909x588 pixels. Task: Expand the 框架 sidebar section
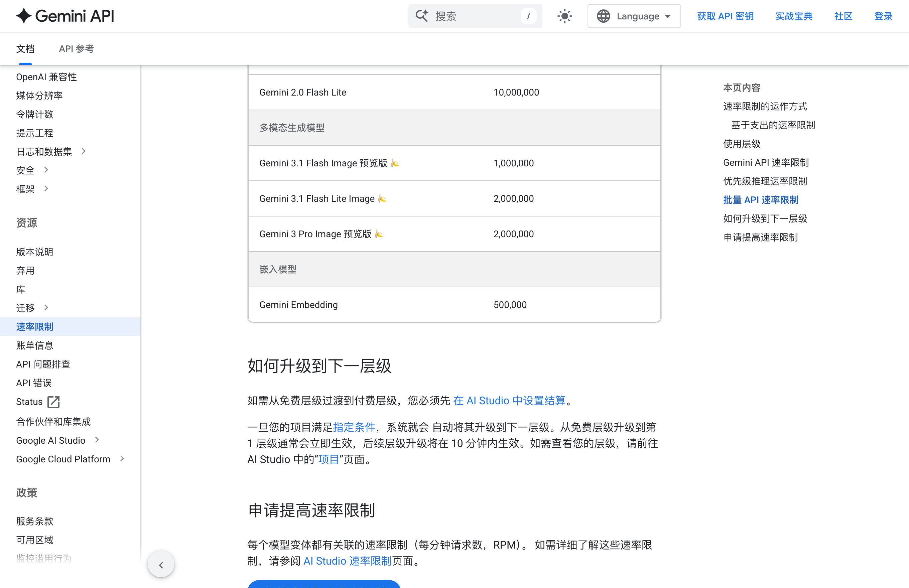pyautogui.click(x=46, y=189)
